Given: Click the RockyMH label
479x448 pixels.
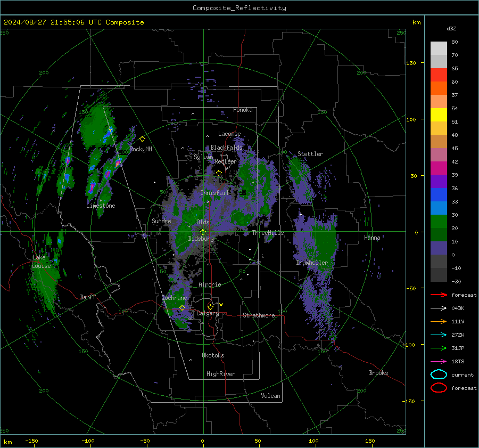Looking at the screenshot, I should point(141,149).
